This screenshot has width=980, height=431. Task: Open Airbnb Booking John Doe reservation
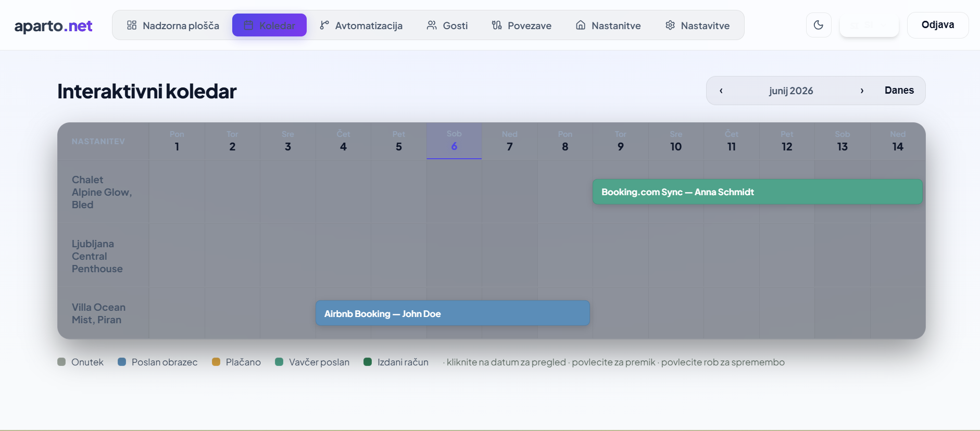click(x=453, y=313)
